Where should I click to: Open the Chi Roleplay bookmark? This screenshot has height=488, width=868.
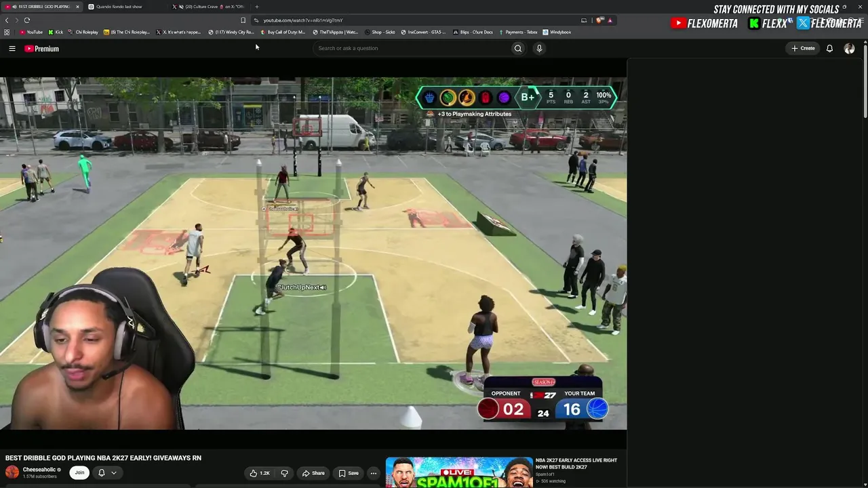coord(83,32)
